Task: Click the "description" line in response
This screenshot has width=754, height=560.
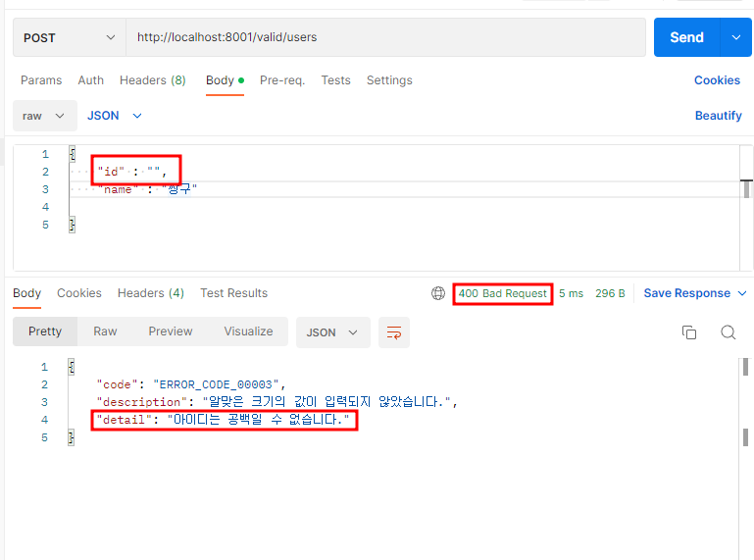Action: (x=276, y=402)
